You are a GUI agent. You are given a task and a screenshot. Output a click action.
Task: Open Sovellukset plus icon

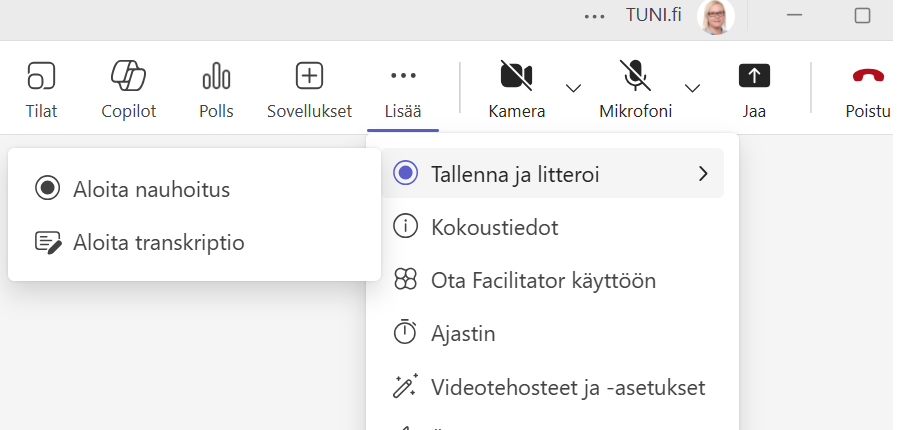click(309, 76)
